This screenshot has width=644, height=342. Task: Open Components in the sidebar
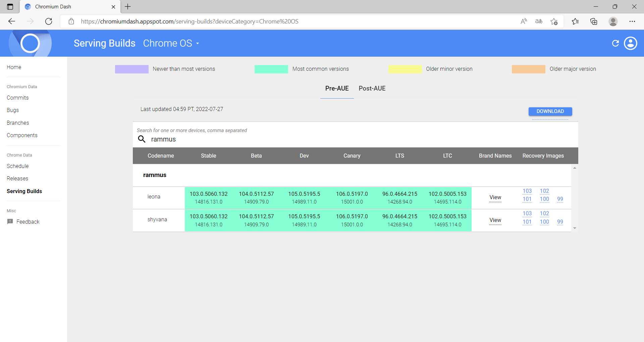pos(22,135)
